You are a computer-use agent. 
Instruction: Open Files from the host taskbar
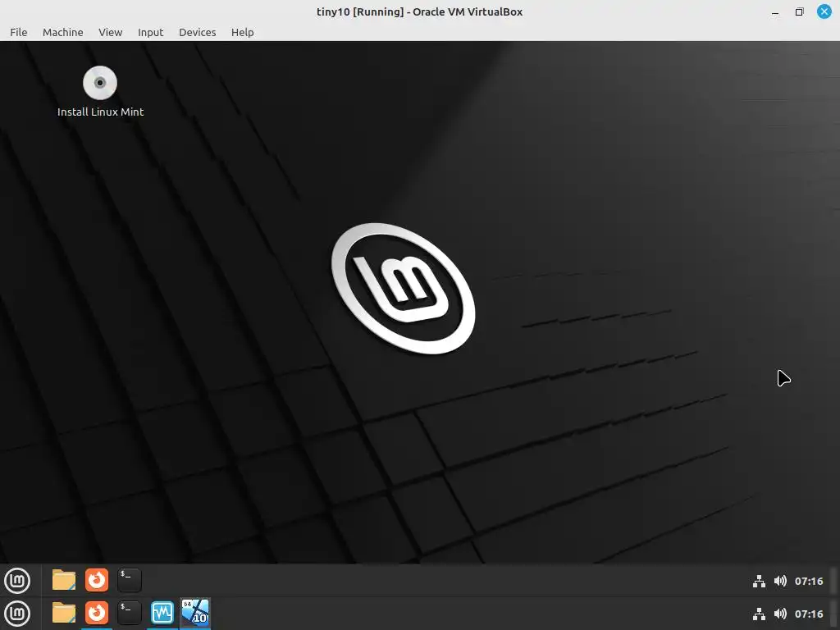[64, 613]
